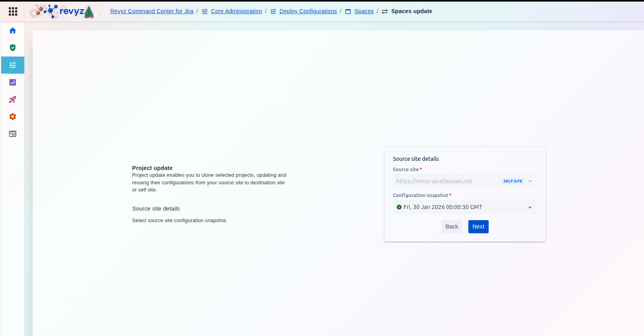Click the table layout sidebar icon
Screen dimensions: 644x336
coord(13,134)
